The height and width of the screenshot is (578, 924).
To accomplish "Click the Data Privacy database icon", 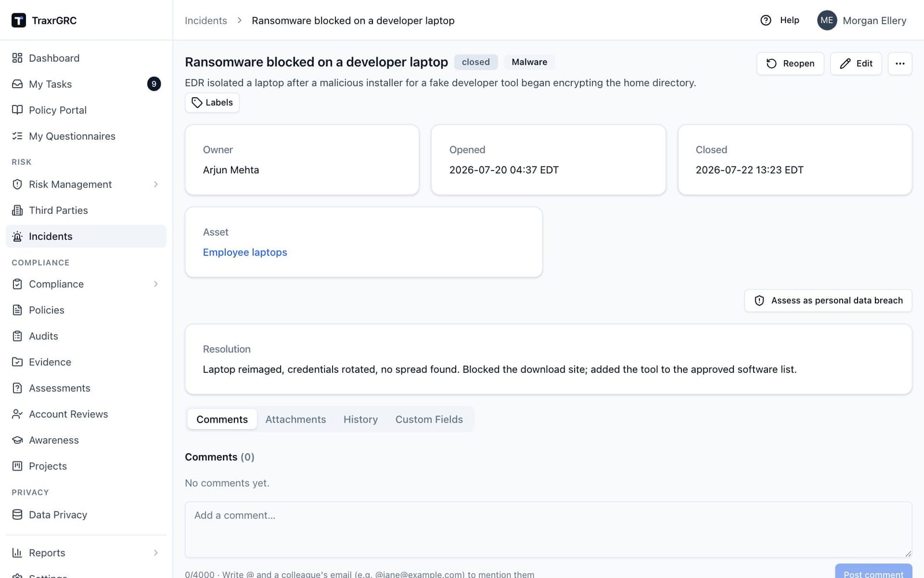I will (x=17, y=514).
